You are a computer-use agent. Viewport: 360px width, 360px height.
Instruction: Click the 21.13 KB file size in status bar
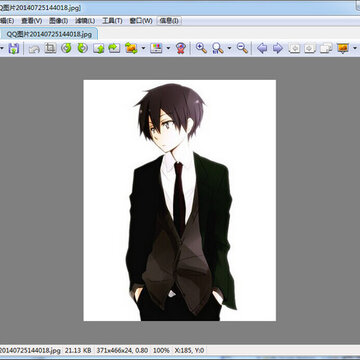pyautogui.click(x=79, y=350)
